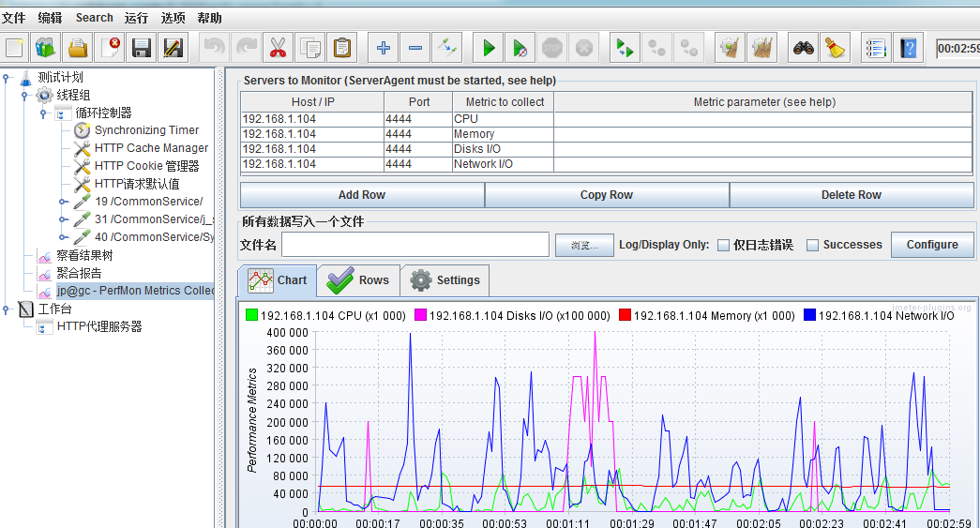Viewport: 980px width, 528px height.
Task: Click the blue Network I/O legend swatch
Action: tap(810, 315)
